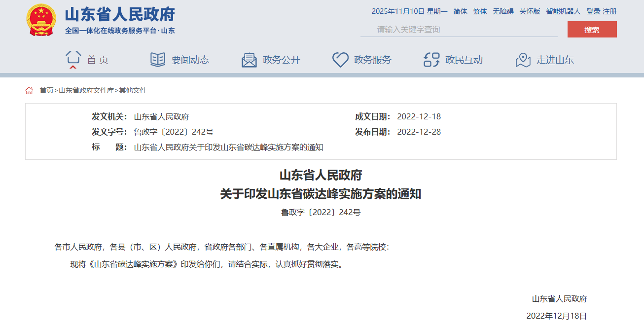Click the 登录 login link
Viewport: 644px width, 328px height.
(593, 11)
